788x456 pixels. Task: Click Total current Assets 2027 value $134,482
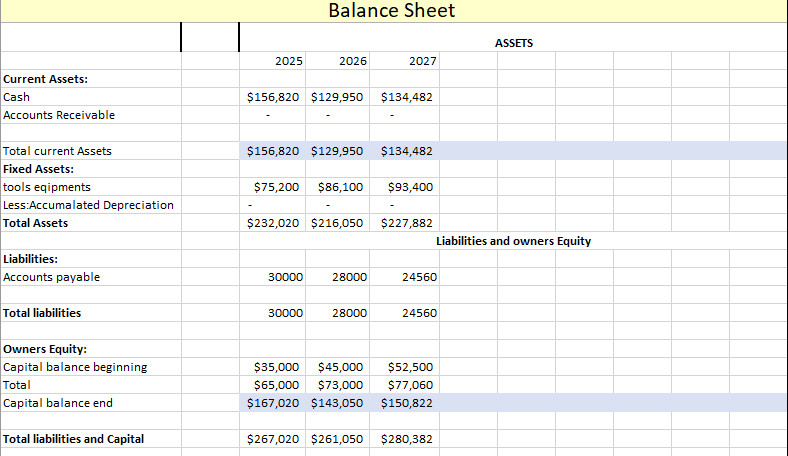click(406, 151)
